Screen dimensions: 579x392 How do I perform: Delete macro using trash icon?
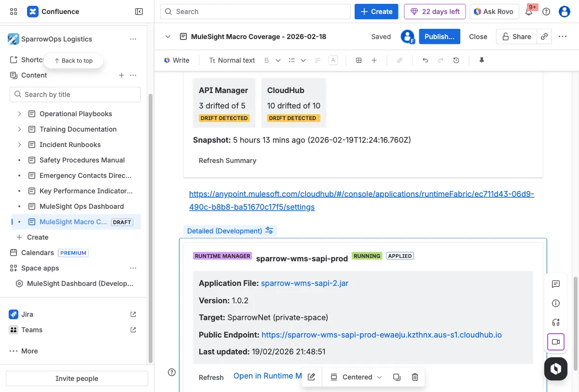tap(414, 377)
